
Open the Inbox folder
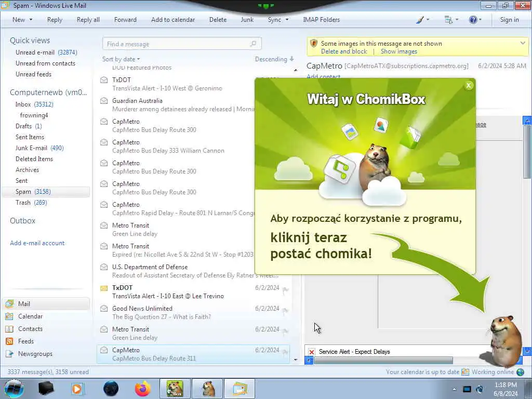(x=34, y=104)
